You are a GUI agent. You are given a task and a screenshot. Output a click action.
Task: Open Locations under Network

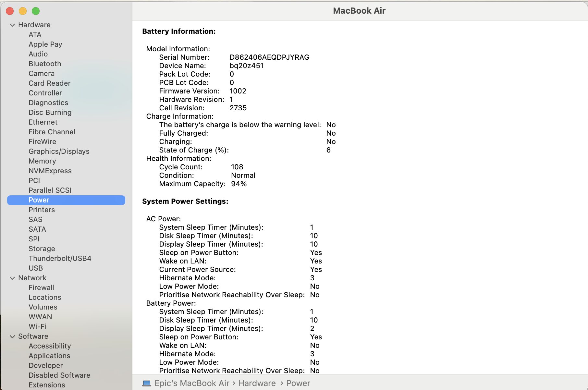(45, 298)
